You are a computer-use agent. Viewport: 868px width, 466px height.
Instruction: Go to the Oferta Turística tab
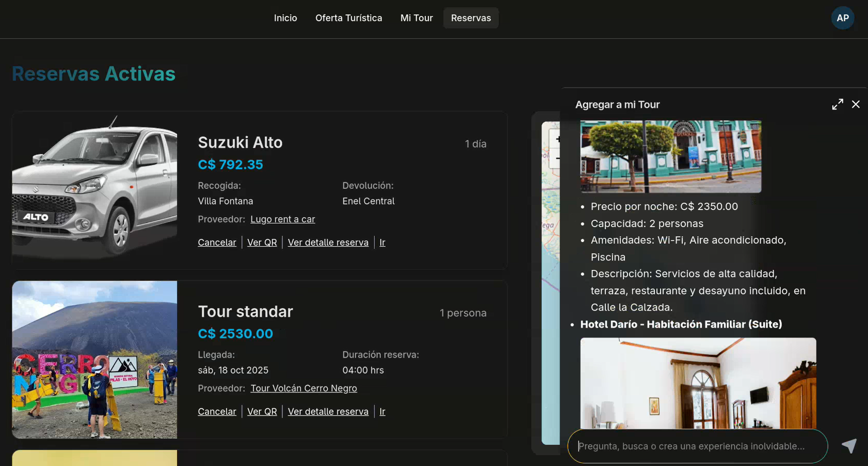349,18
